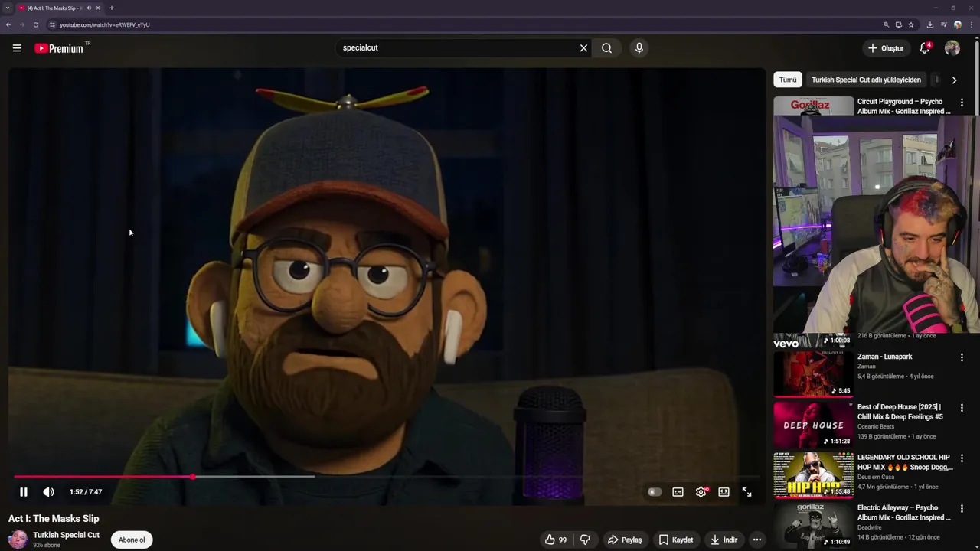
Task: Click the Act I: The Masks Slip video title
Action: tap(54, 518)
